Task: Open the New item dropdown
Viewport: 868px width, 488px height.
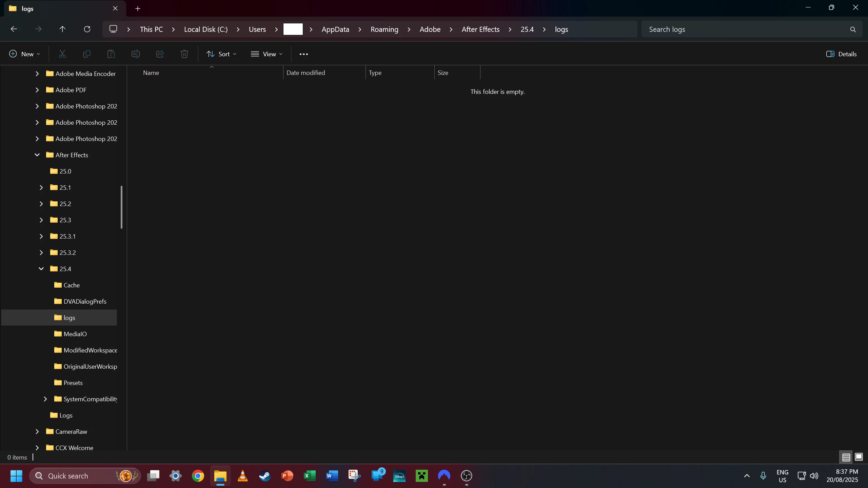Action: tap(24, 54)
